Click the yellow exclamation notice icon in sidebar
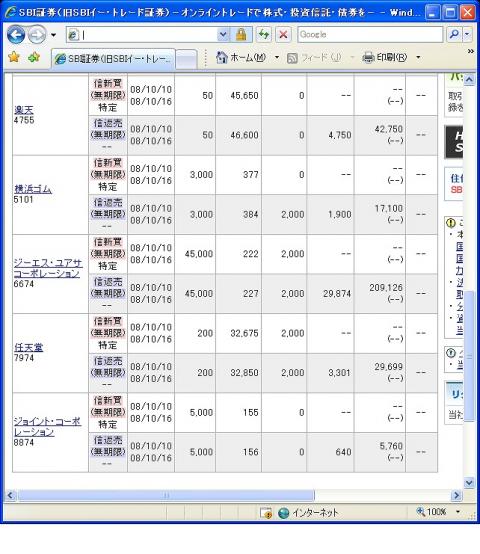 [x=451, y=223]
